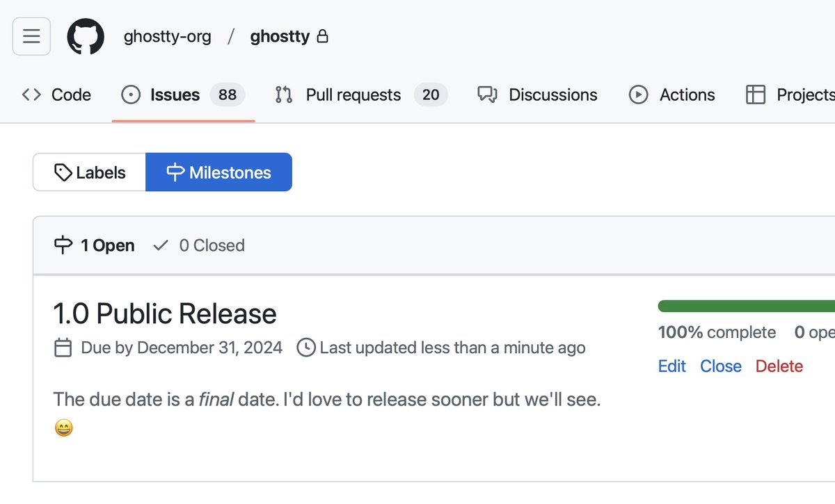Viewport: 835px width, 504px height.
Task: Switch to the Discussions tab
Action: (x=537, y=95)
